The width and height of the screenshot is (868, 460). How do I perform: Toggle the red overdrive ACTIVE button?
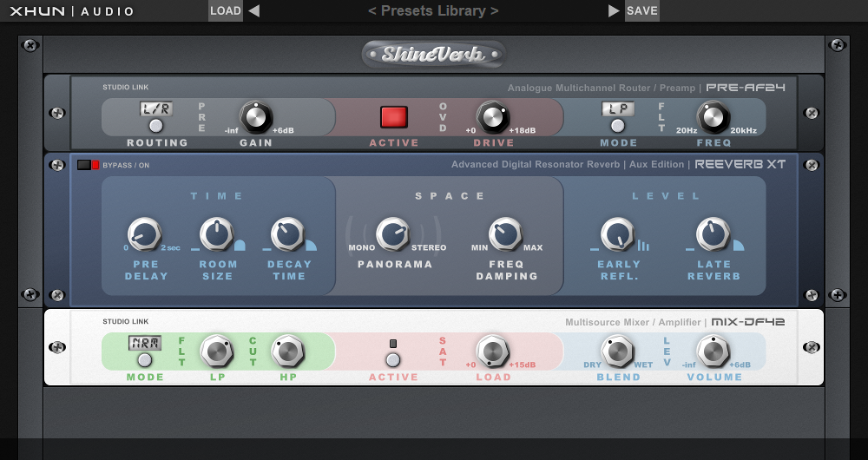point(394,117)
